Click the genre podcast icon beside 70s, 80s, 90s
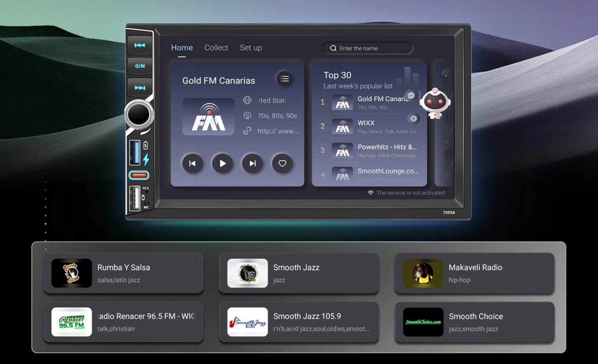This screenshot has height=364, width=598. click(247, 115)
